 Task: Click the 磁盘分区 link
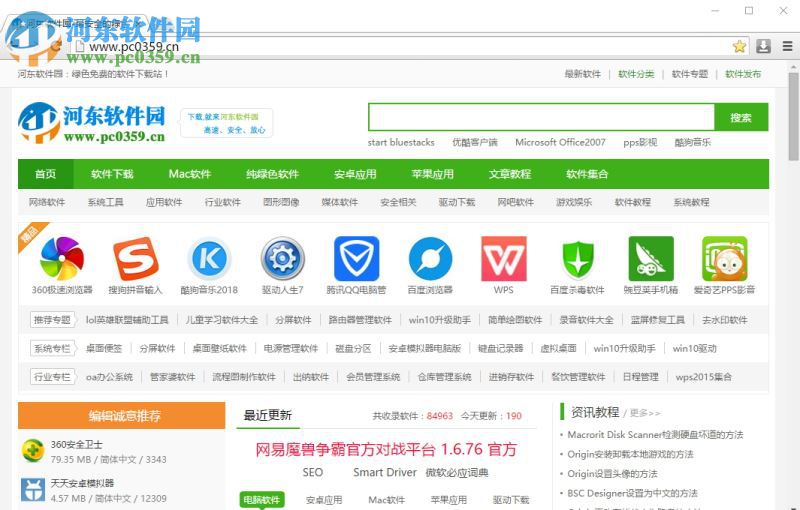pos(353,348)
